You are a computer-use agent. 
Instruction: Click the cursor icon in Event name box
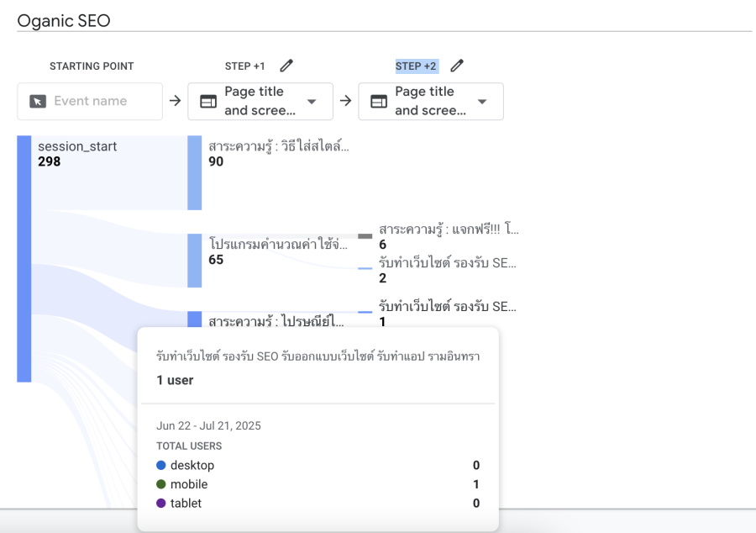click(x=37, y=101)
